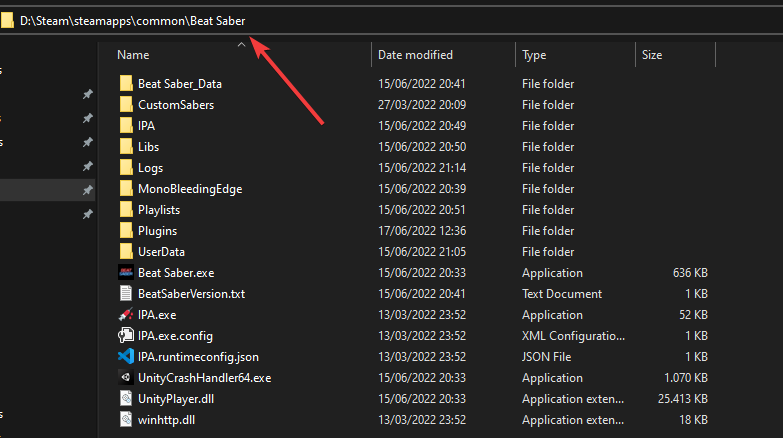This screenshot has height=438, width=783.
Task: Click the UnityPlayer.dll file icon
Action: tap(126, 398)
